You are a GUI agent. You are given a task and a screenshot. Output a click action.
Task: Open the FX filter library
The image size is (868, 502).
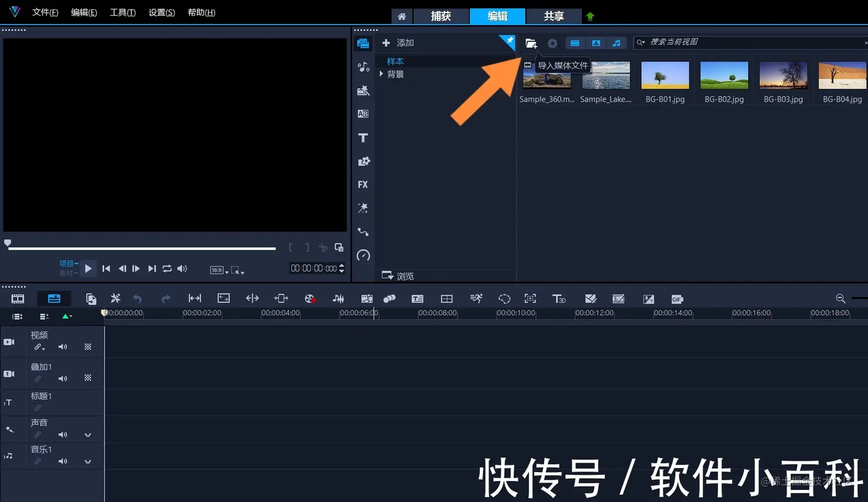[363, 185]
